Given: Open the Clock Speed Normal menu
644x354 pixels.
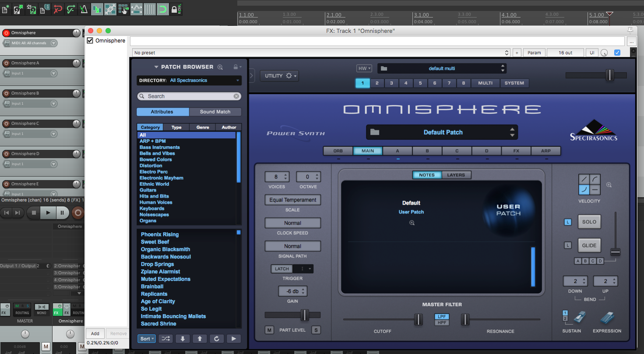Looking at the screenshot, I should pos(293,223).
